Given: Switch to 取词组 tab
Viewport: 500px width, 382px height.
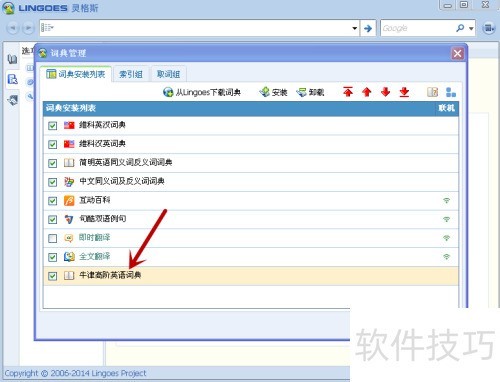Looking at the screenshot, I should (168, 74).
